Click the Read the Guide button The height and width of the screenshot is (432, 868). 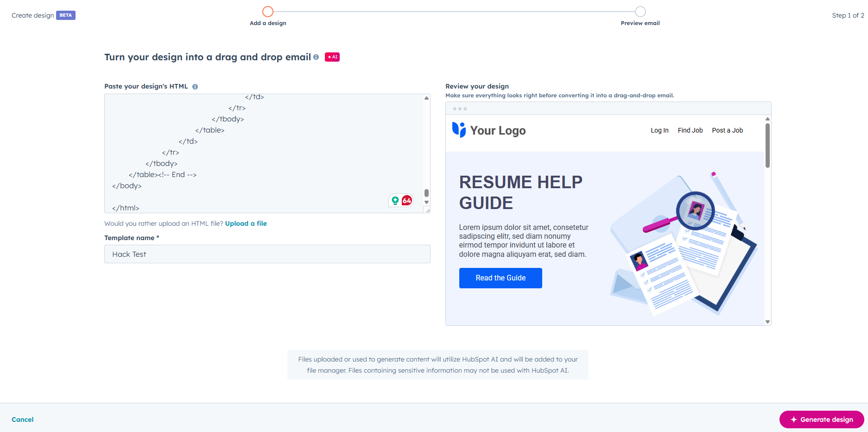[x=501, y=278]
